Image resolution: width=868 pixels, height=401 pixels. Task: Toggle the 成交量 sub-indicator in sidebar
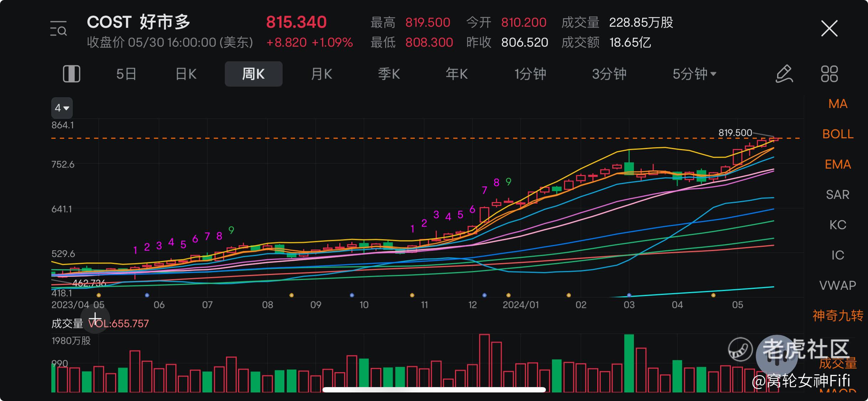(x=838, y=363)
